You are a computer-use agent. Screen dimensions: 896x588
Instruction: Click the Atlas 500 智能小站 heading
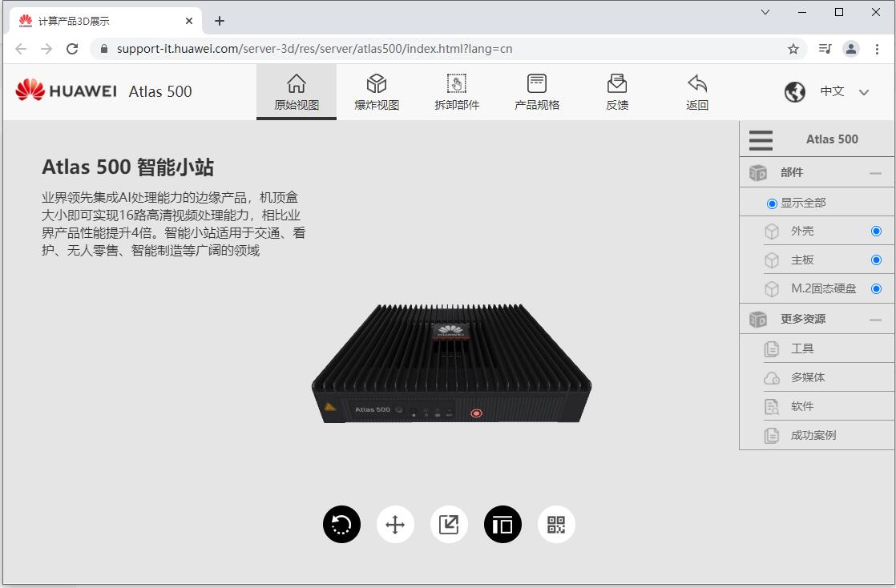128,167
